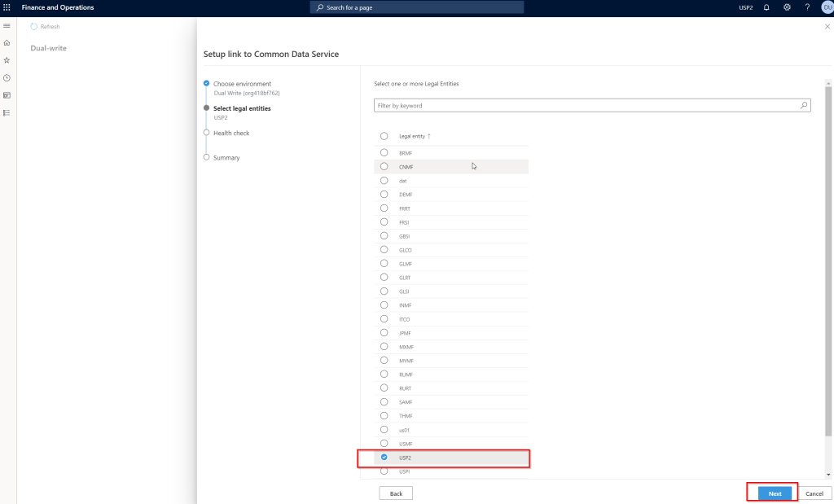Viewport: 834px width, 504px height.
Task: Click the Filter by keyword field
Action: pos(586,106)
